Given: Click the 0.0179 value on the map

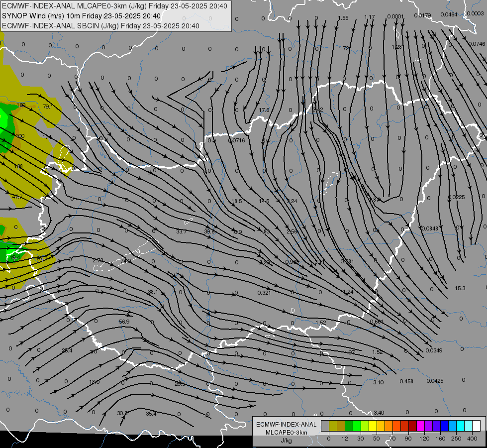Looking at the screenshot, I should (x=422, y=15).
